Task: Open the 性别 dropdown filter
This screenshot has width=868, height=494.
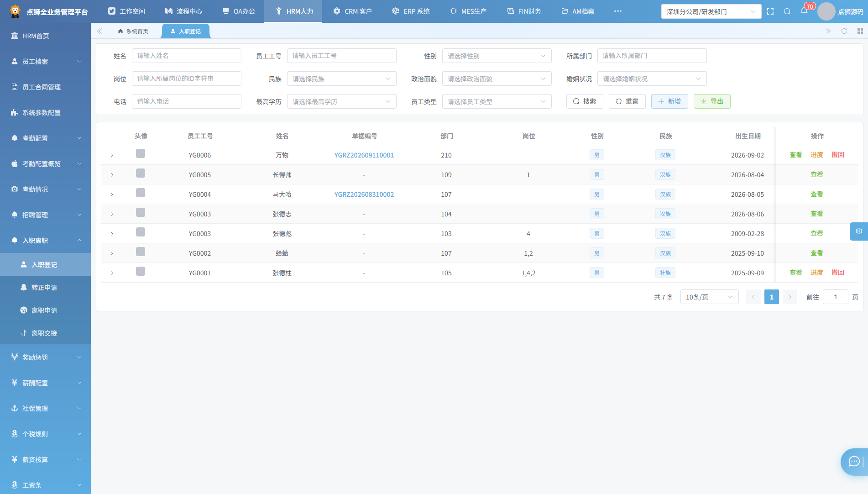Action: (497, 56)
